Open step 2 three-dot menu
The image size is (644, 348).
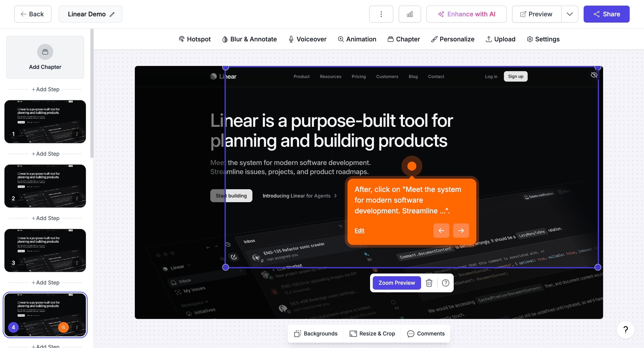(77, 199)
